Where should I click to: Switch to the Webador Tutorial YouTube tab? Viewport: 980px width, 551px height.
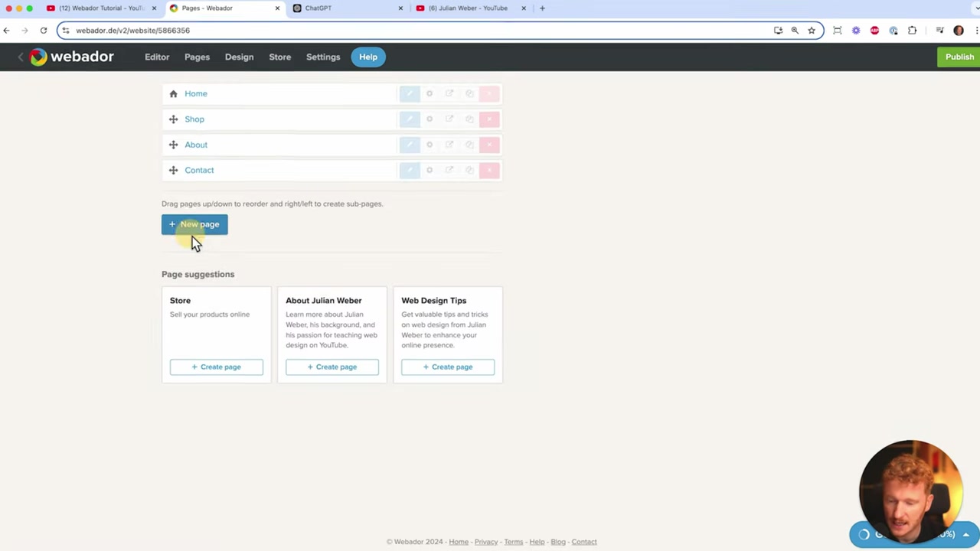coord(100,8)
